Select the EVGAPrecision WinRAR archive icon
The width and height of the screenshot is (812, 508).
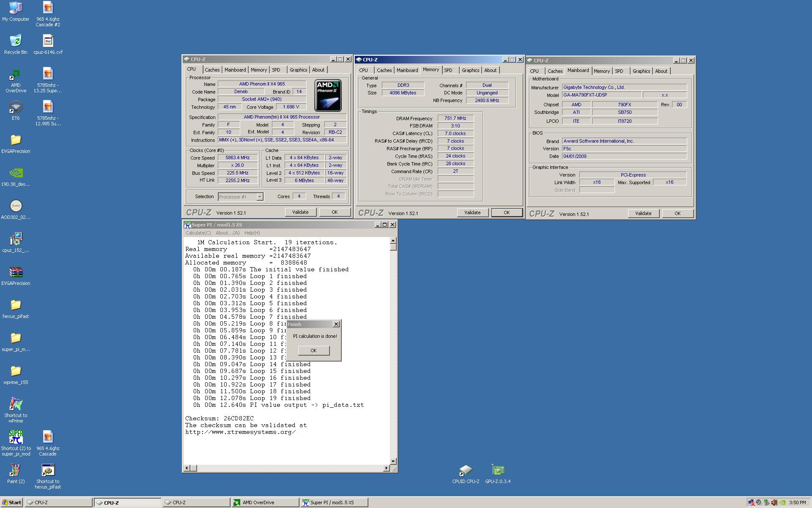(x=16, y=276)
